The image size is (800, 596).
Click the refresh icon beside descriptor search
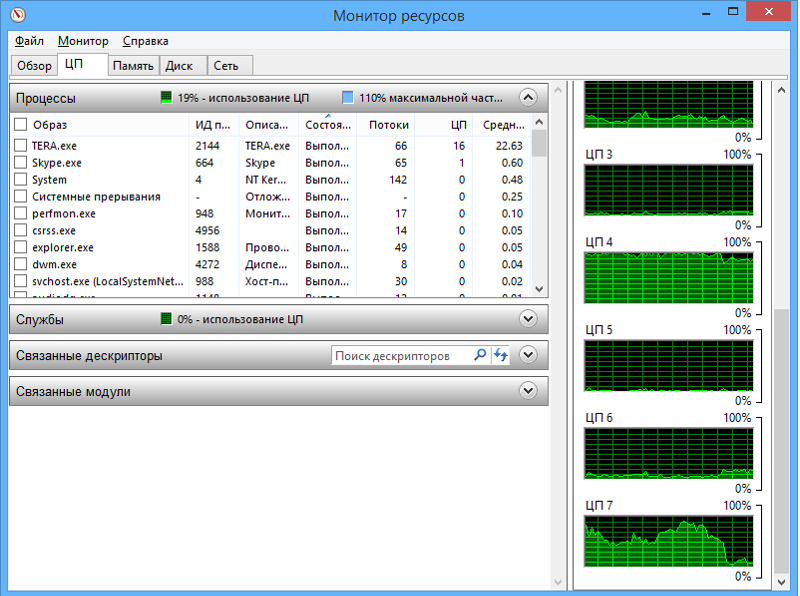(x=500, y=355)
